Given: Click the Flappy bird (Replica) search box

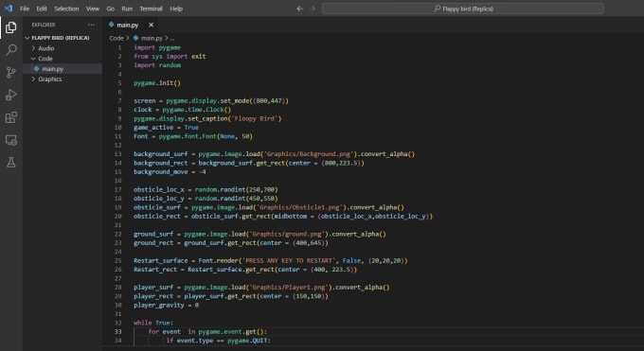Looking at the screenshot, I should pos(463,9).
